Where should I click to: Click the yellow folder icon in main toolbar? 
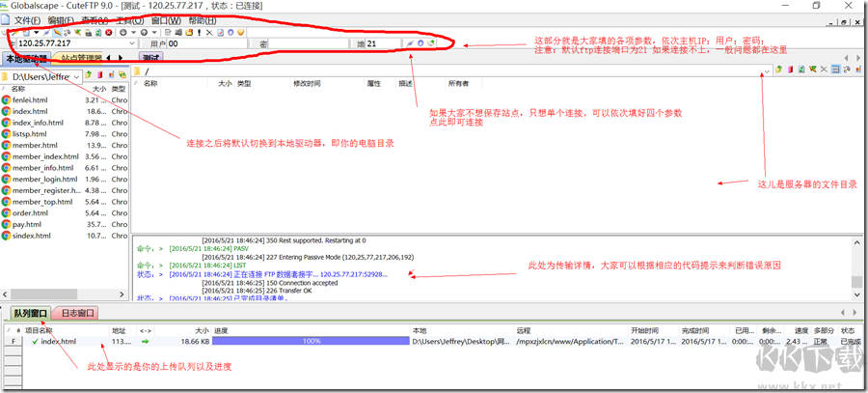pyautogui.click(x=188, y=32)
